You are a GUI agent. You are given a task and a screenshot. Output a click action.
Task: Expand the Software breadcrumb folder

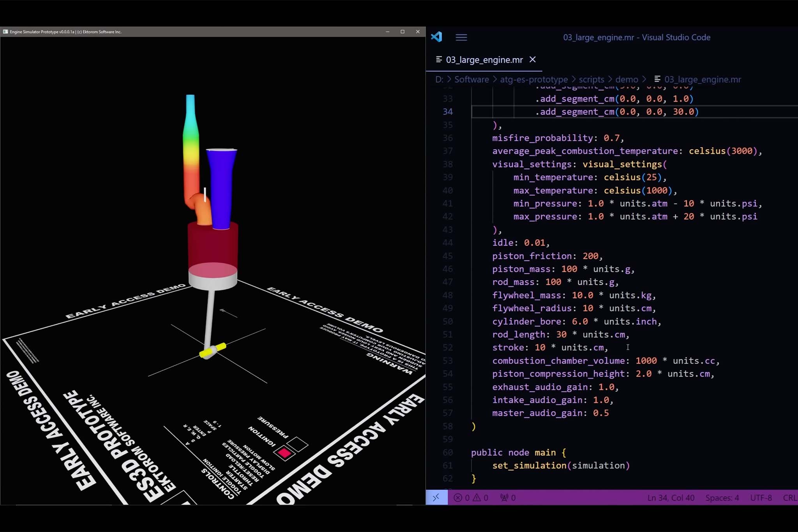coord(471,79)
